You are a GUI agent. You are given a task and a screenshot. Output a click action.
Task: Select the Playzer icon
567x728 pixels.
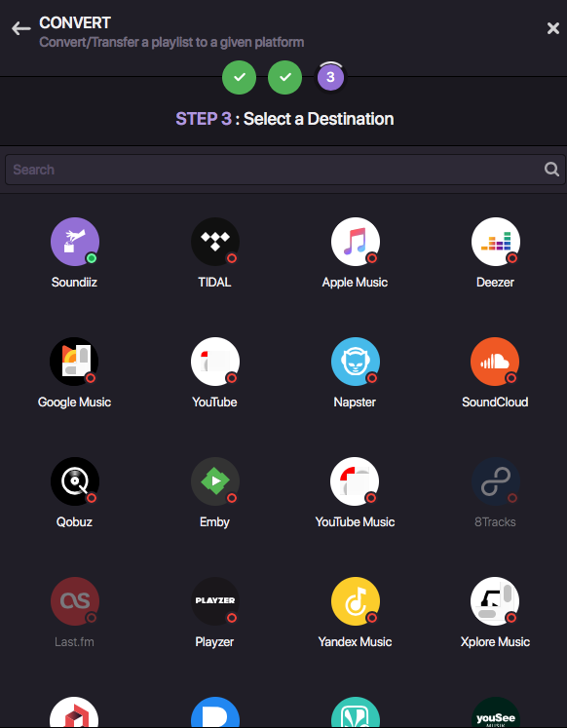215,600
